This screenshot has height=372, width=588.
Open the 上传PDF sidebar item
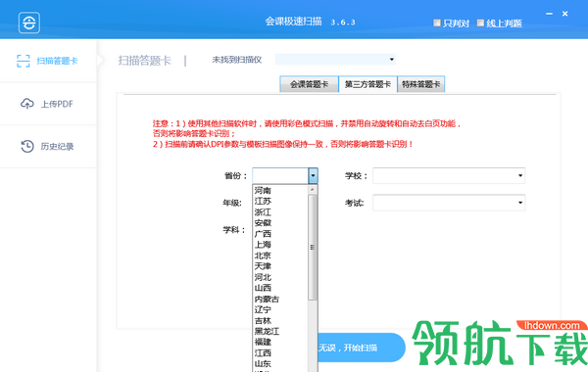pos(48,104)
